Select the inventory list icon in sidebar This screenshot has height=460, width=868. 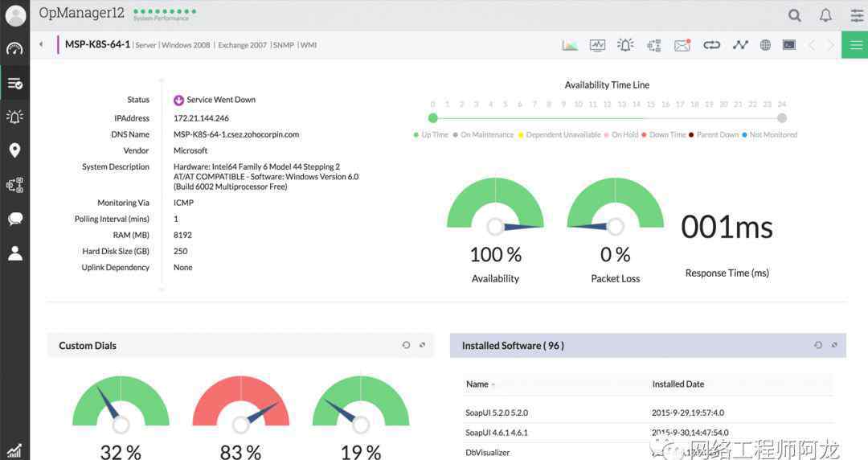coord(15,83)
